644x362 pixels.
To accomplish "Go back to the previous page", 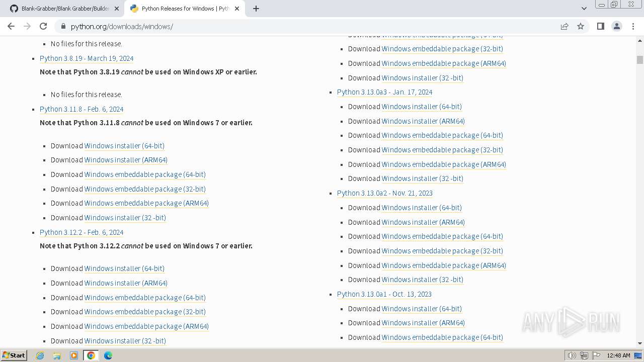I will pos(11,26).
